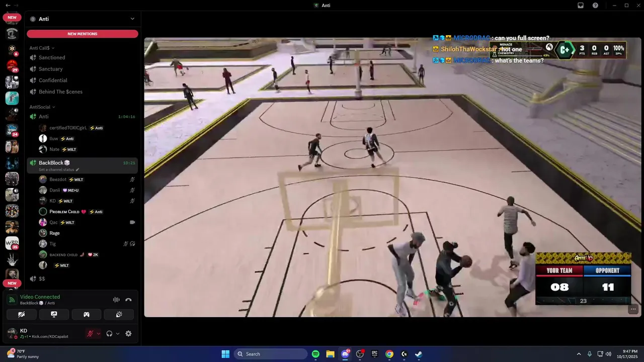Click the bottom NEW unread pill
This screenshot has height=362, width=644.
click(x=12, y=283)
